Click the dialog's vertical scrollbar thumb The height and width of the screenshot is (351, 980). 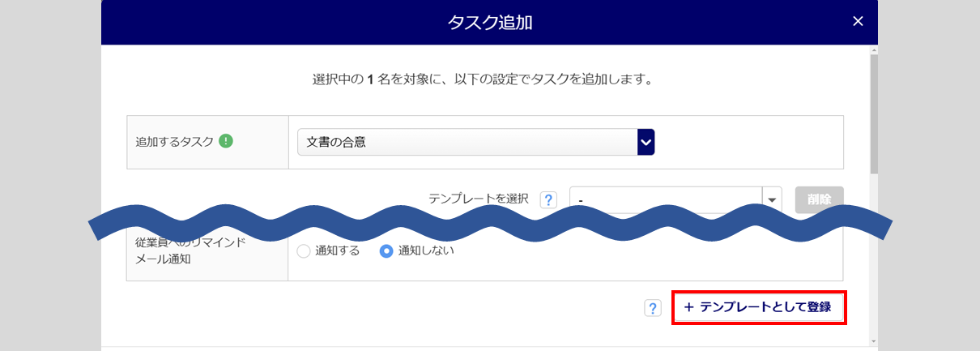click(x=873, y=113)
